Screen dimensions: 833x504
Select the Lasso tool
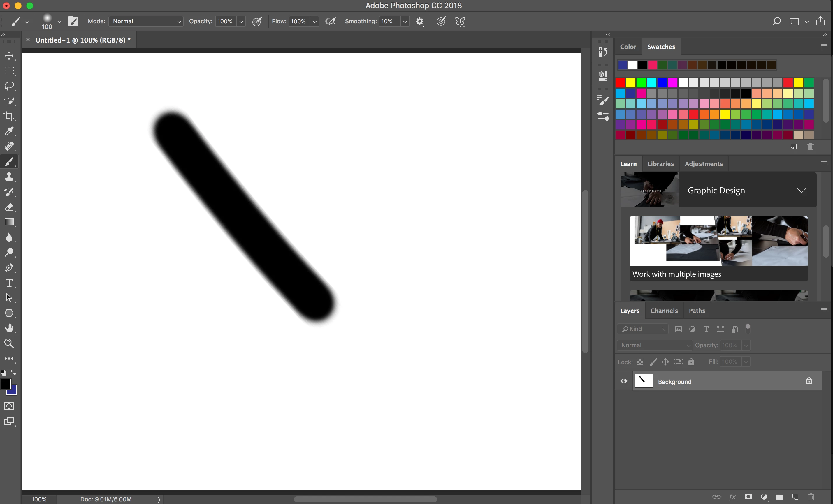coord(9,86)
